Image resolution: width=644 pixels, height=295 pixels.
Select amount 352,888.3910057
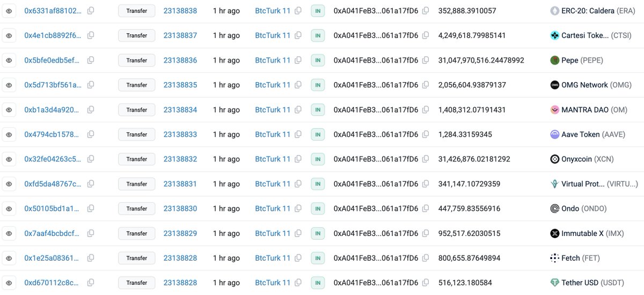coord(467,11)
